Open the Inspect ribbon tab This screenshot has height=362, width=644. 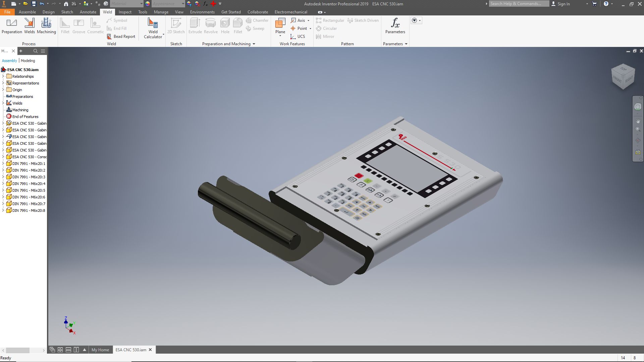tap(125, 12)
